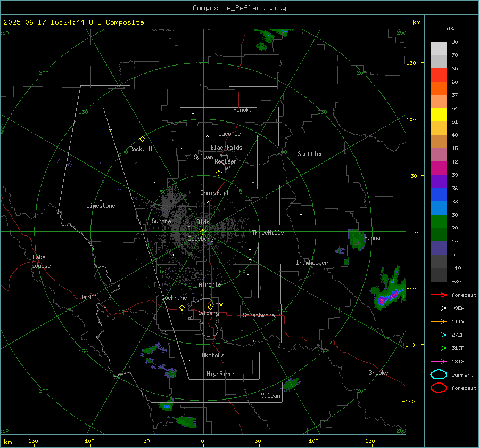Select the tan 45-48 dBZ swatch
This screenshot has height=448, width=479.
439,142
